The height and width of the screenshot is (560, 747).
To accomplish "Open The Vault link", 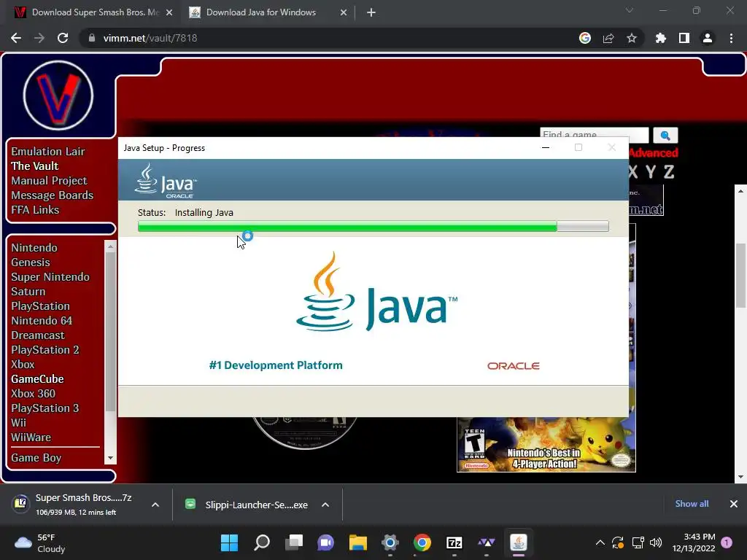I will [35, 166].
